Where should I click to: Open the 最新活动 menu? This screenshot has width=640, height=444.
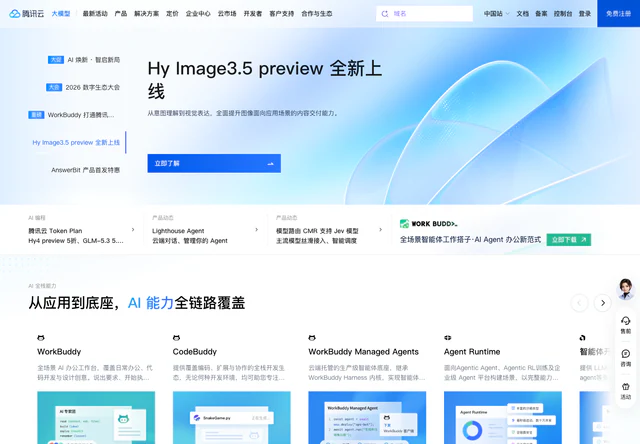tap(95, 13)
